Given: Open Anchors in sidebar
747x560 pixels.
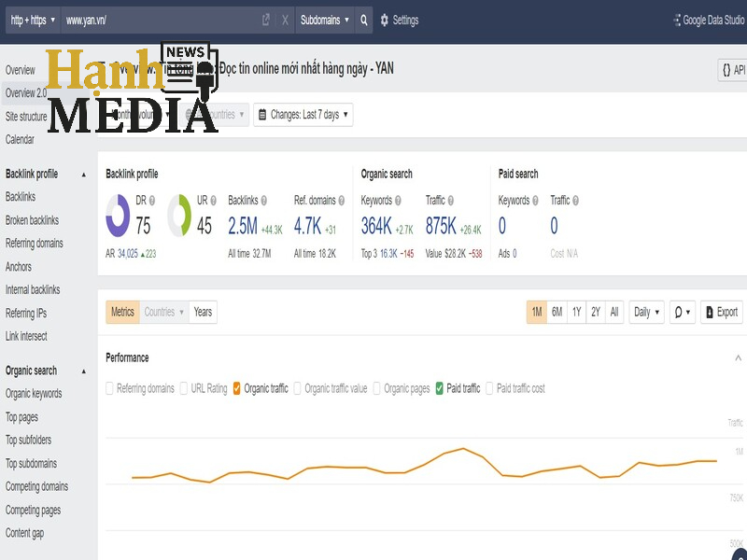Looking at the screenshot, I should pos(19,267).
